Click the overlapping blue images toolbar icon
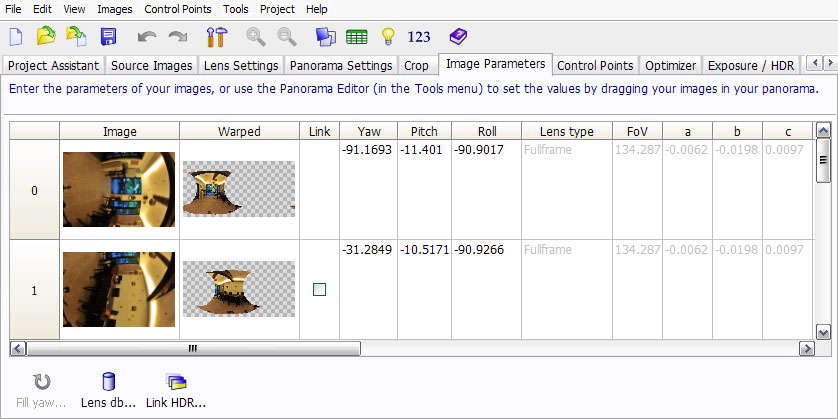838x419 pixels. point(325,37)
